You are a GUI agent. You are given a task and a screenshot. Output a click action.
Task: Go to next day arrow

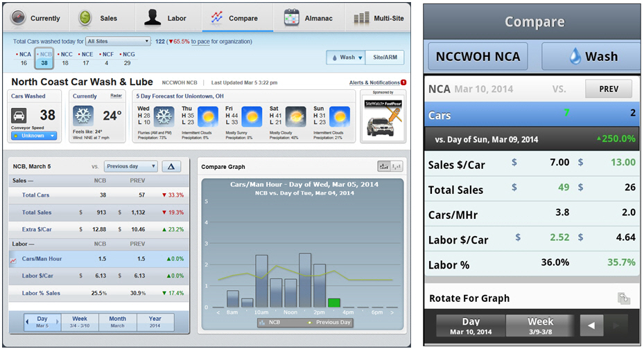click(x=58, y=322)
